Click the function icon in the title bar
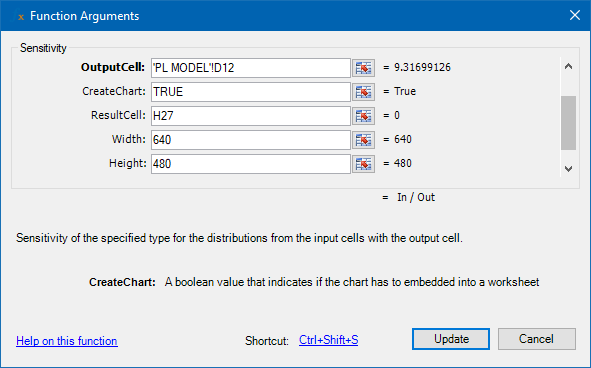 18,16
